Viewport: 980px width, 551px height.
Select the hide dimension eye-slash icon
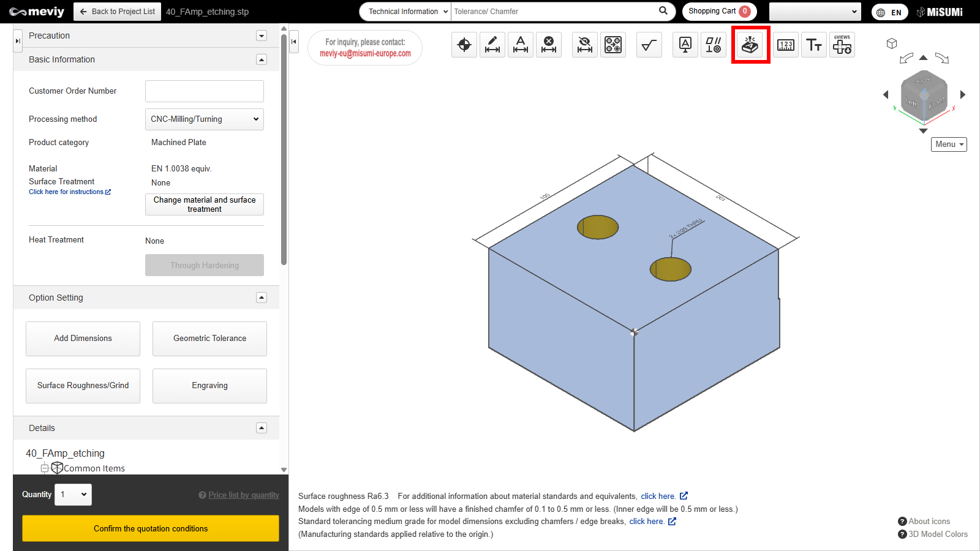(585, 45)
